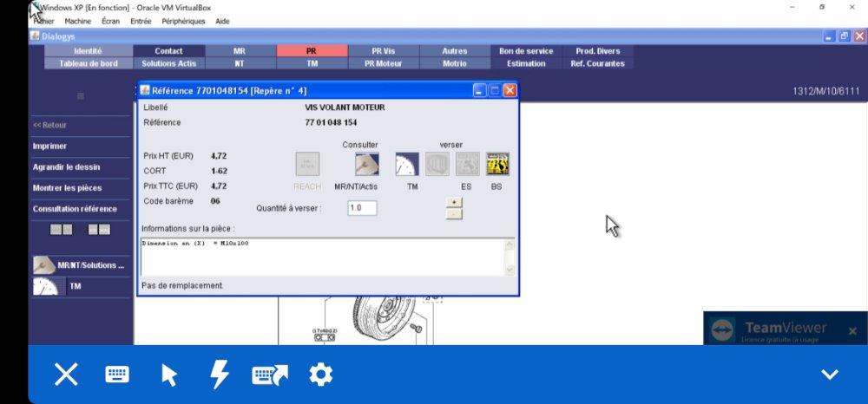Open the Bon de service tab
This screenshot has width=868, height=404.
pyautogui.click(x=526, y=51)
